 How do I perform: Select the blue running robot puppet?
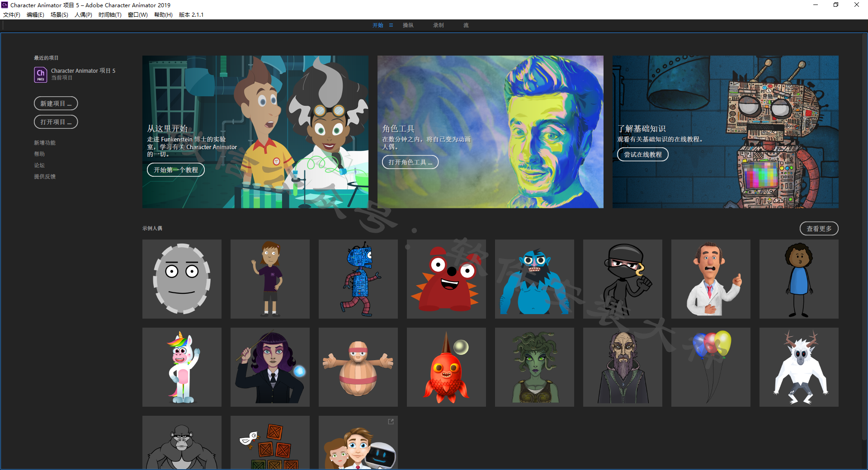click(358, 279)
